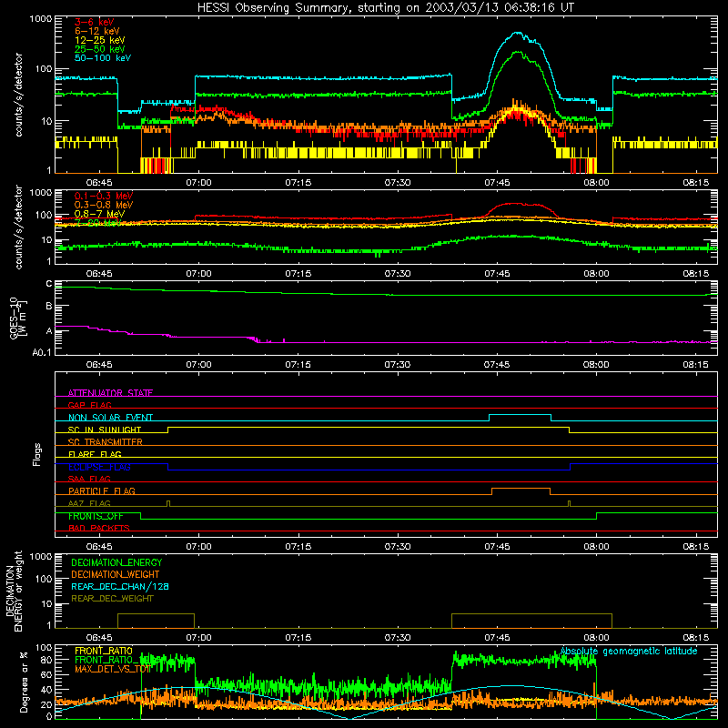Select the DECIMATION_ENERGY legend label
This screenshot has height=728, width=728.
[116, 562]
